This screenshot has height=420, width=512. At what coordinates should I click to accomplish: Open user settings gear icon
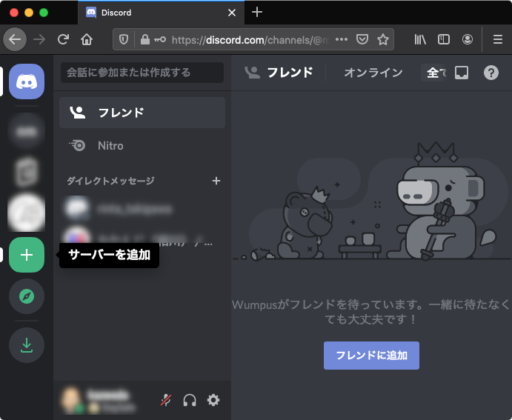pyautogui.click(x=213, y=400)
